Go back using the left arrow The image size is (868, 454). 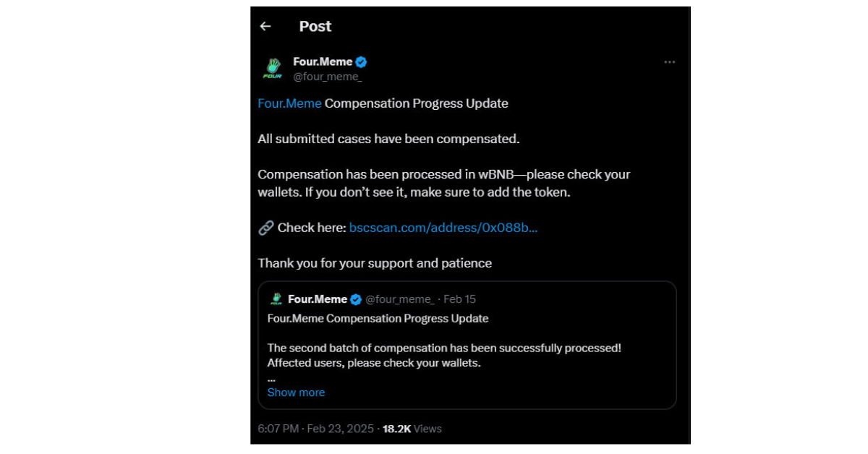(265, 26)
